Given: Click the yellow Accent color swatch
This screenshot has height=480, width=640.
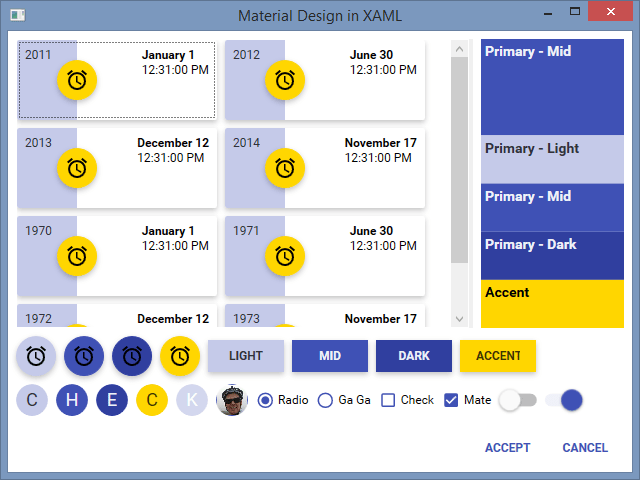Looking at the screenshot, I should click(552, 304).
